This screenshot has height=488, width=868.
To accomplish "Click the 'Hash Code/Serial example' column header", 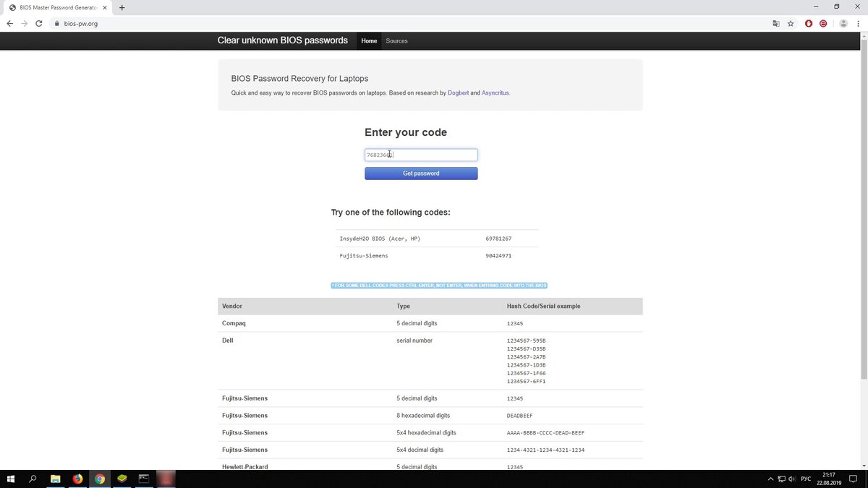I will coord(543,307).
